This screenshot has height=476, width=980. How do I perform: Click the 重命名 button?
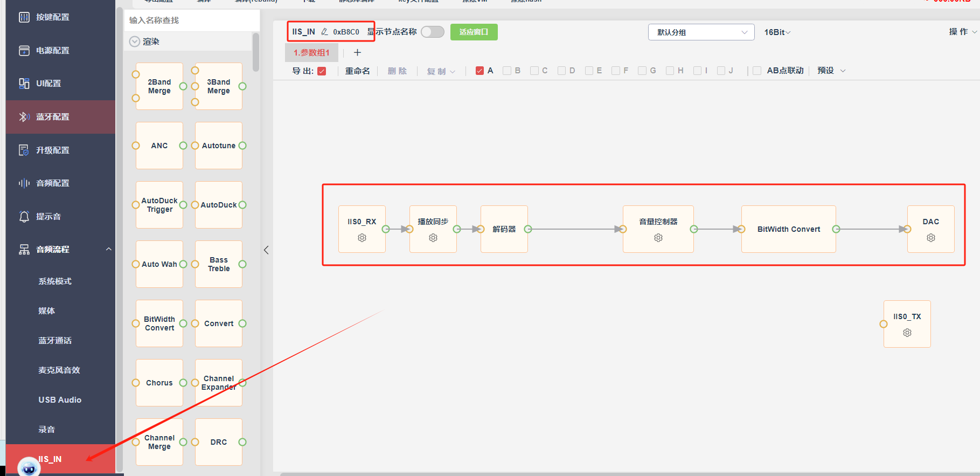point(358,71)
